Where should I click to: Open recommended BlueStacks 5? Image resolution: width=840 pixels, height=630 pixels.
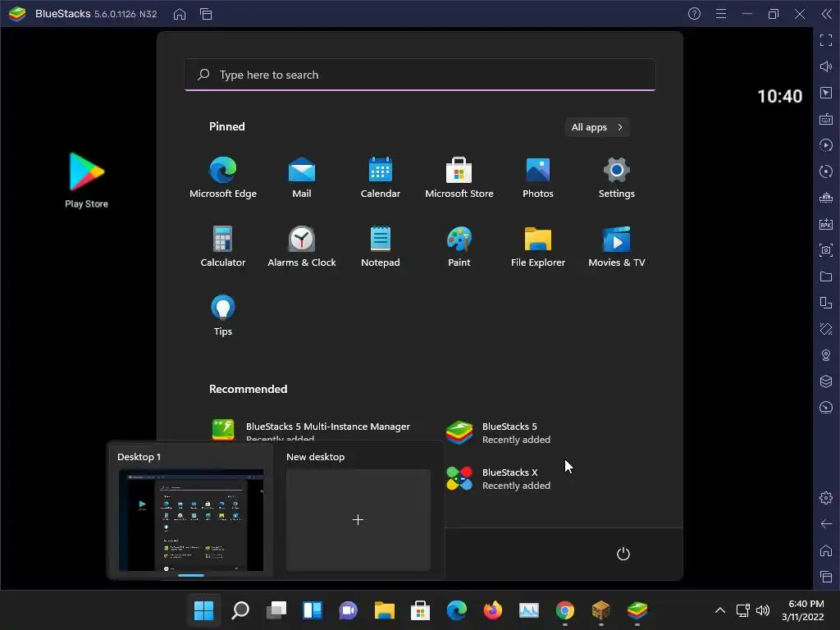500,433
